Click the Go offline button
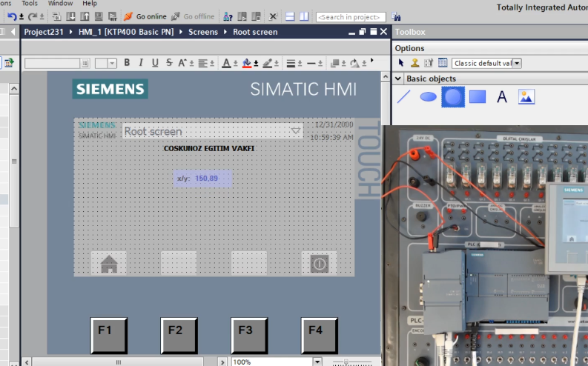This screenshot has width=588, height=366. coord(193,16)
